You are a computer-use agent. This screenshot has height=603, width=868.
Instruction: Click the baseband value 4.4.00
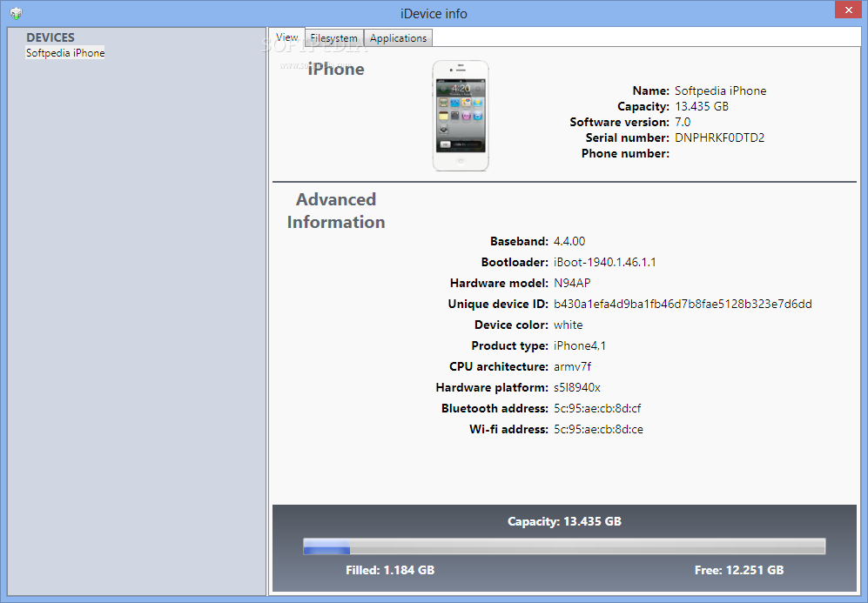pos(569,241)
